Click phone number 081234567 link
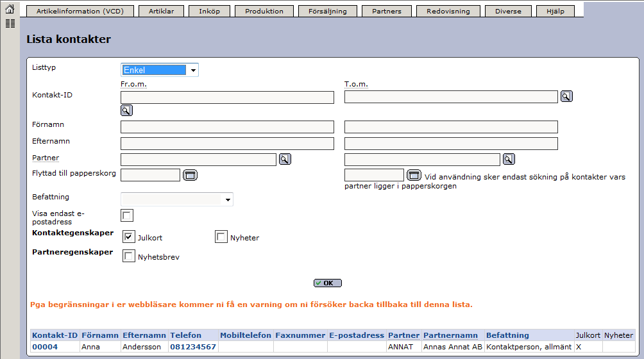Image resolution: width=644 pixels, height=359 pixels. point(193,347)
